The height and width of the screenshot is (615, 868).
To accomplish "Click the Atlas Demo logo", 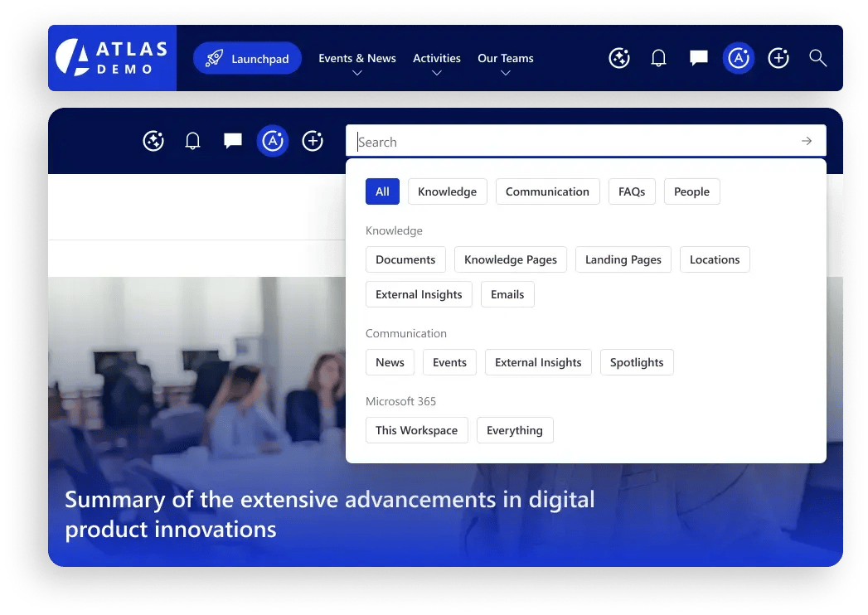I will (112, 58).
